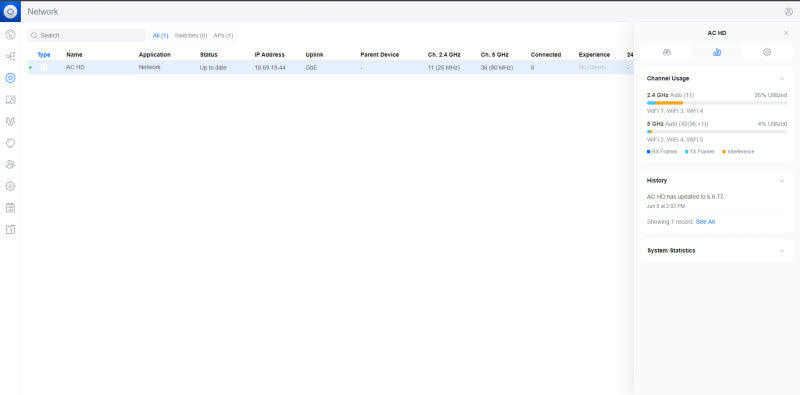
Task: Open the Topology icon in the sidebar
Action: coord(10,56)
